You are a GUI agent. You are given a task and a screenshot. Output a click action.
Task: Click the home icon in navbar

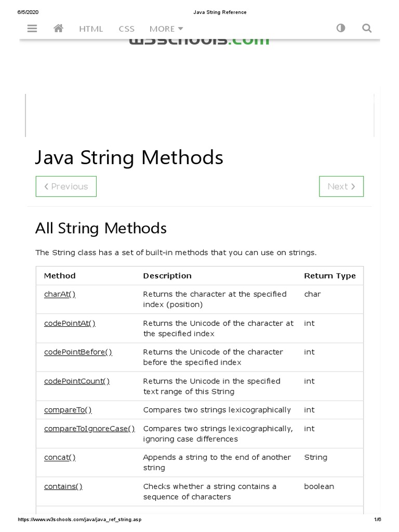[x=58, y=29]
